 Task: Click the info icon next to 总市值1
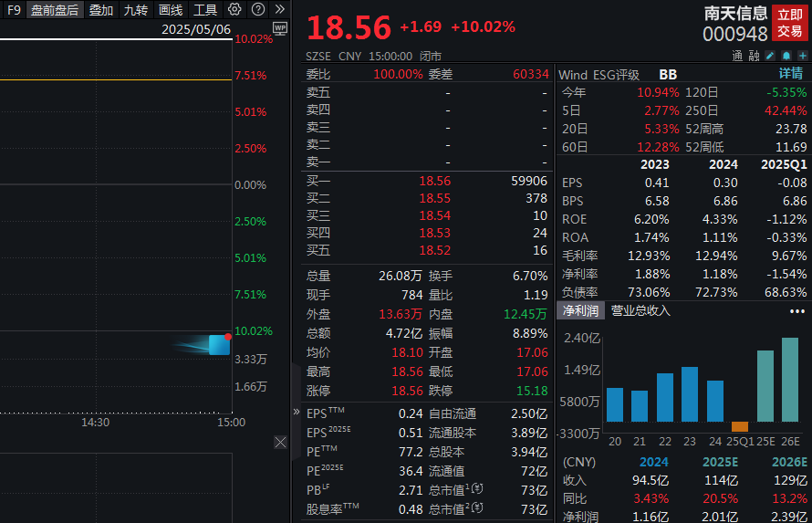[x=478, y=488]
